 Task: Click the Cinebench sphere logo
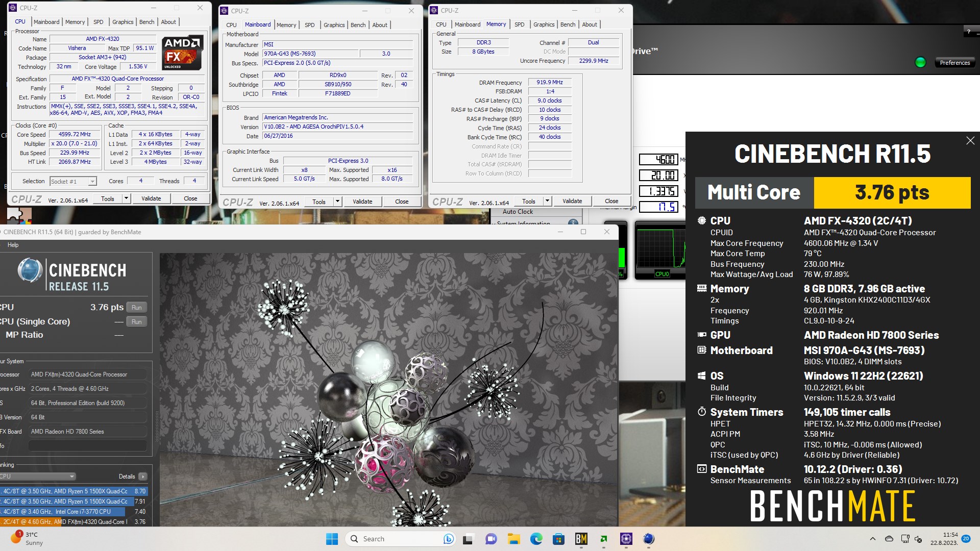[30, 270]
